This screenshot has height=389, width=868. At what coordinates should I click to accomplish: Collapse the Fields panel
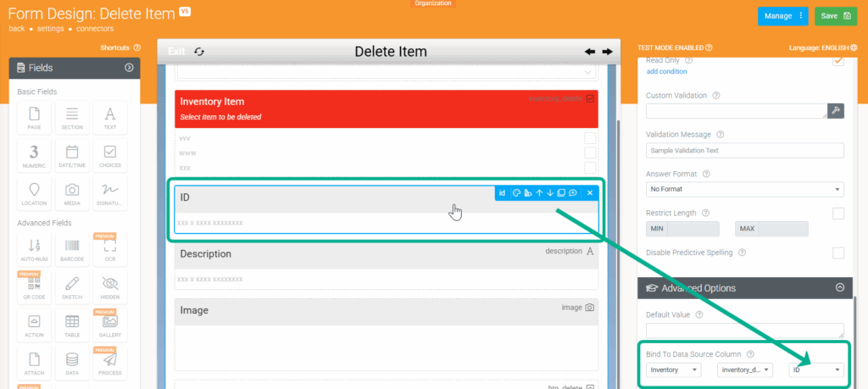(129, 68)
